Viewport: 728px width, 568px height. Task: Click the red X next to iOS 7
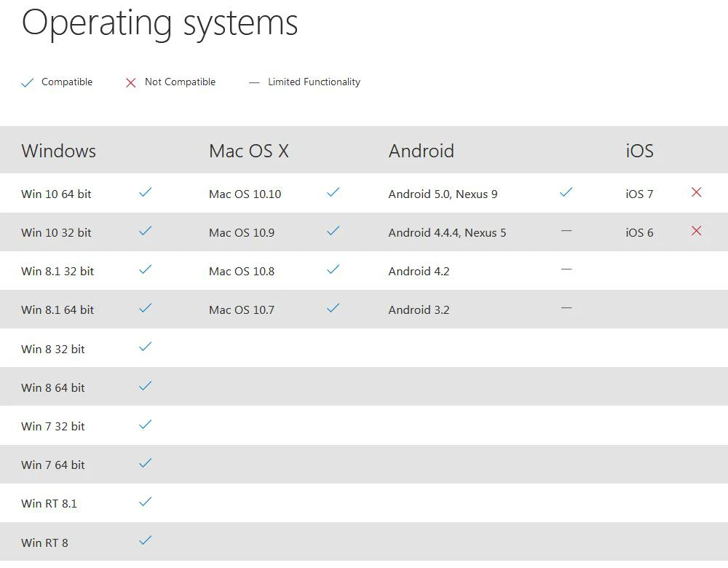click(697, 192)
